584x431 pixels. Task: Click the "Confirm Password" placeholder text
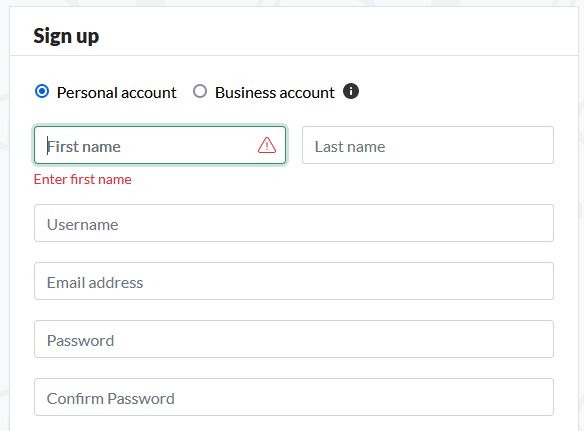click(x=111, y=399)
